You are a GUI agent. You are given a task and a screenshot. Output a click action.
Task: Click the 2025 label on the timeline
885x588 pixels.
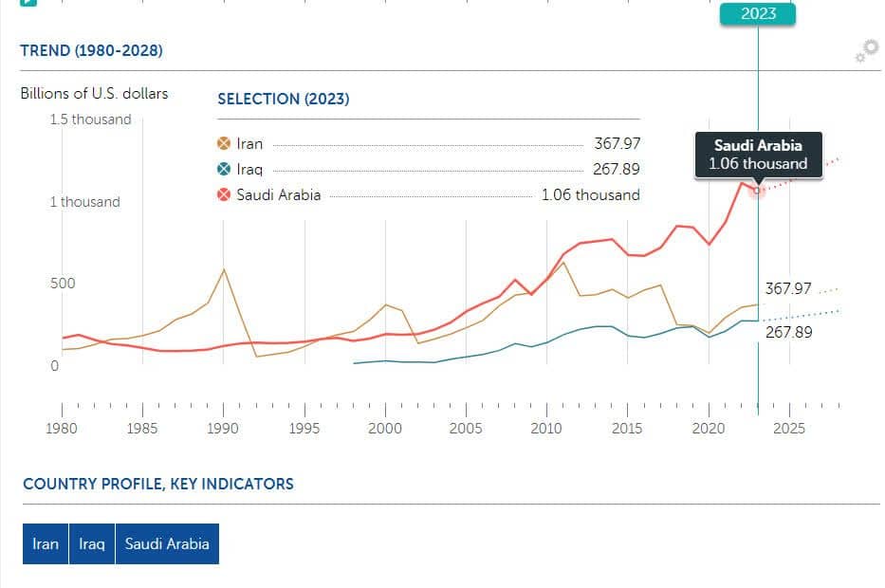click(789, 429)
